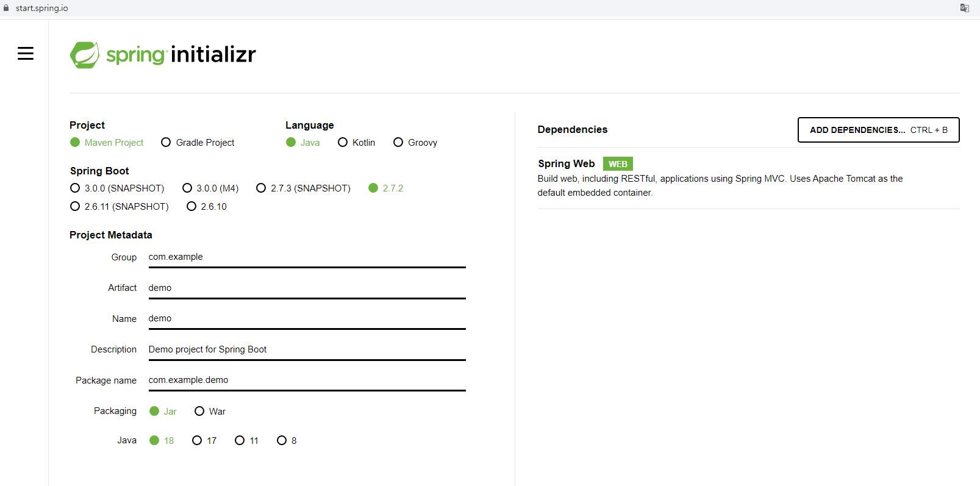Select Spring Boot 2.7.2
Viewport: 980px width, 486px height.
click(x=386, y=188)
